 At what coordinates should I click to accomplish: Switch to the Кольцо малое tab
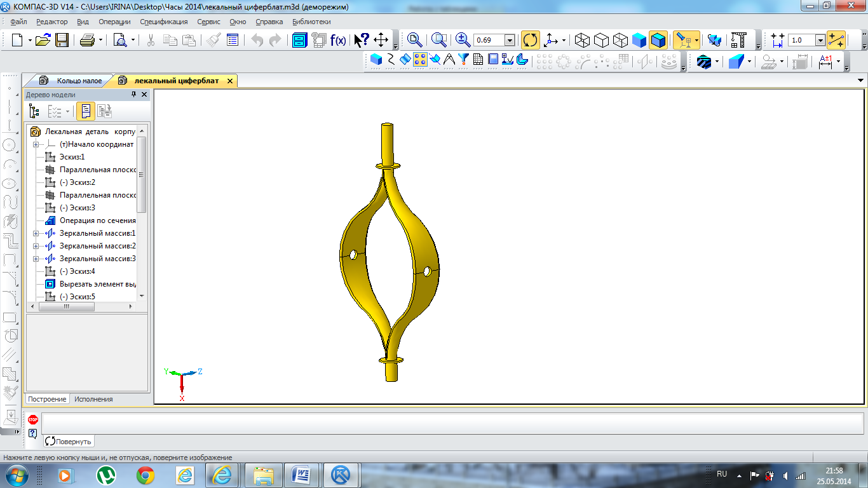click(79, 81)
